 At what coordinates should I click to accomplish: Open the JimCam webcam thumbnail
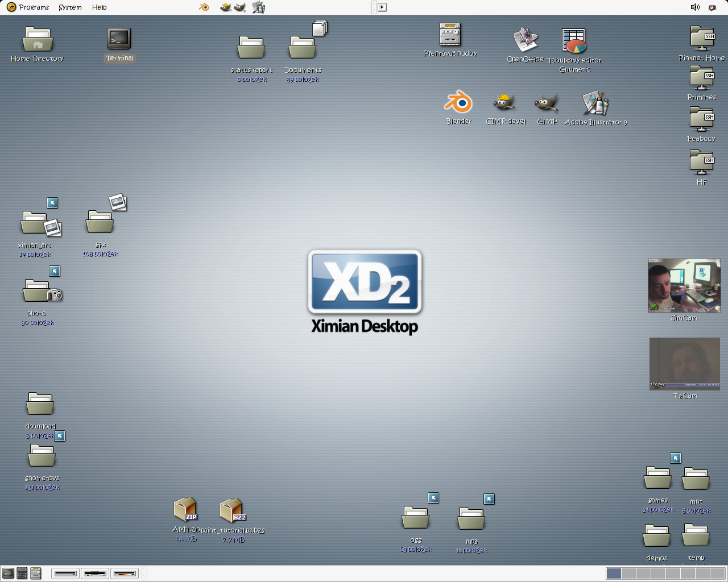point(684,286)
